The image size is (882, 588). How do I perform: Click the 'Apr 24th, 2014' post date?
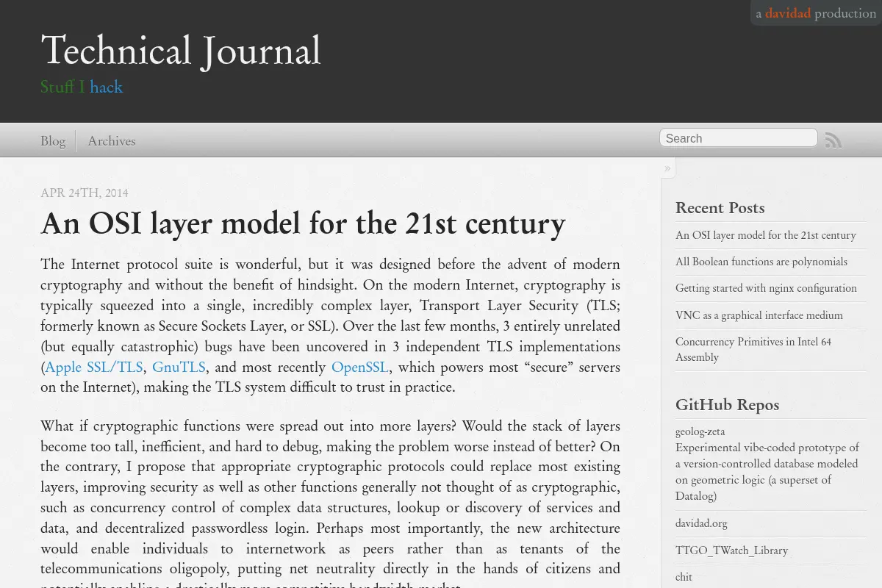(85, 193)
